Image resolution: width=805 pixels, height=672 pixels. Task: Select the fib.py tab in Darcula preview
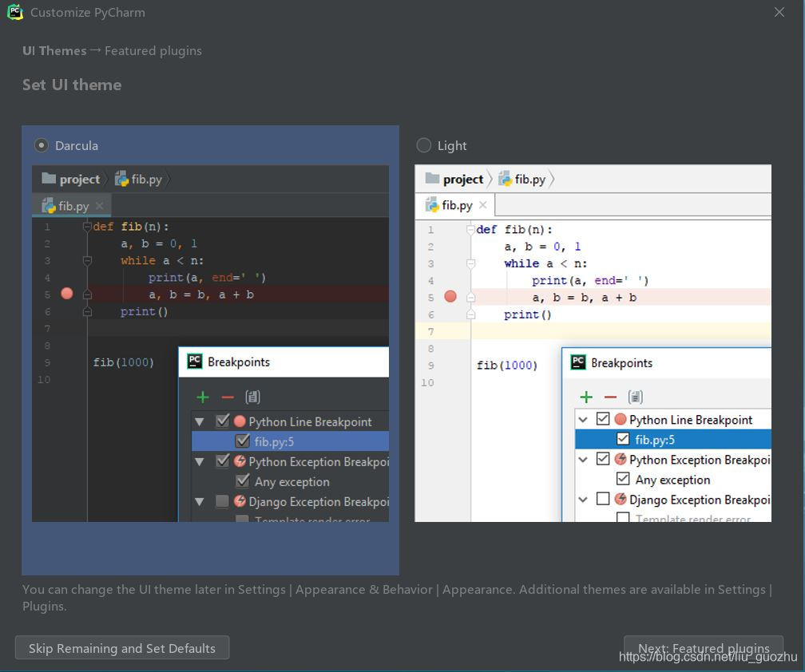72,206
